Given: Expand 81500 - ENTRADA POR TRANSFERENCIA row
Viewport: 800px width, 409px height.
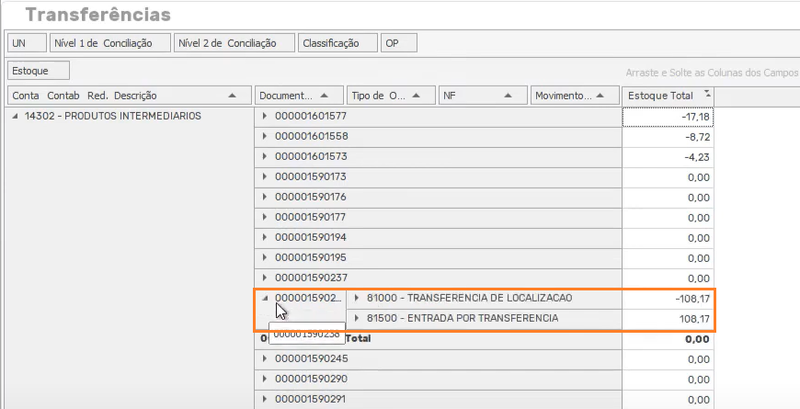Looking at the screenshot, I should (x=357, y=318).
